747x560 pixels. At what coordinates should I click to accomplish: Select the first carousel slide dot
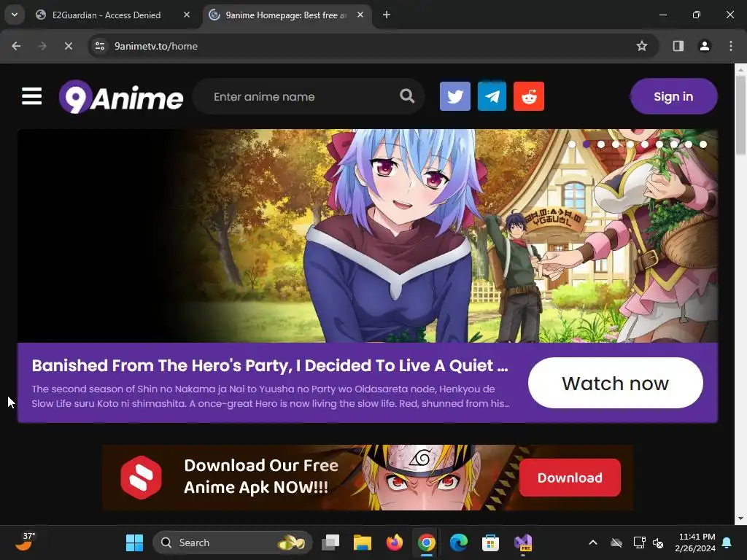[x=572, y=144]
